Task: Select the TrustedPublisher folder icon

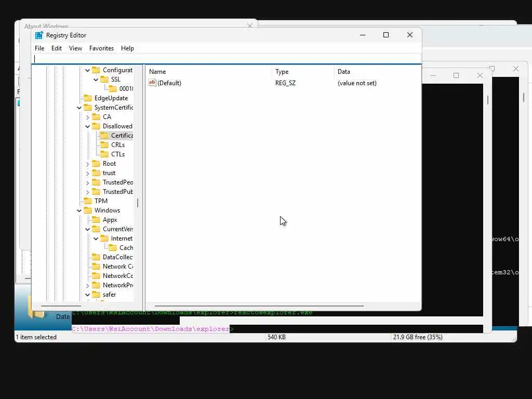Action: click(96, 192)
